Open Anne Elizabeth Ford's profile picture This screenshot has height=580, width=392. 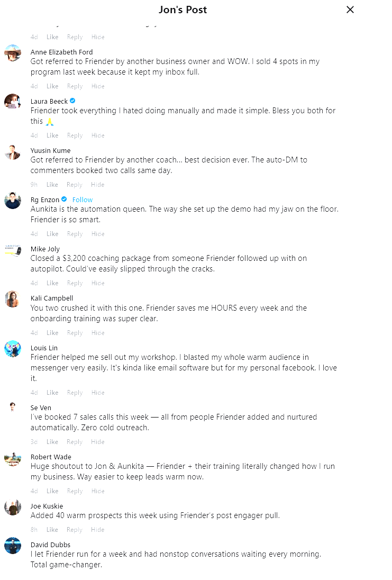tap(13, 53)
